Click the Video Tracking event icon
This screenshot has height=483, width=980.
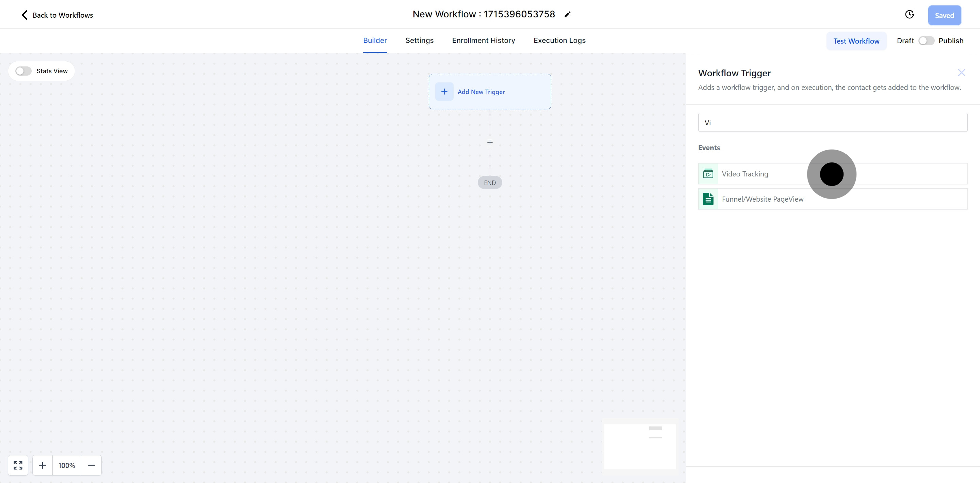(708, 174)
